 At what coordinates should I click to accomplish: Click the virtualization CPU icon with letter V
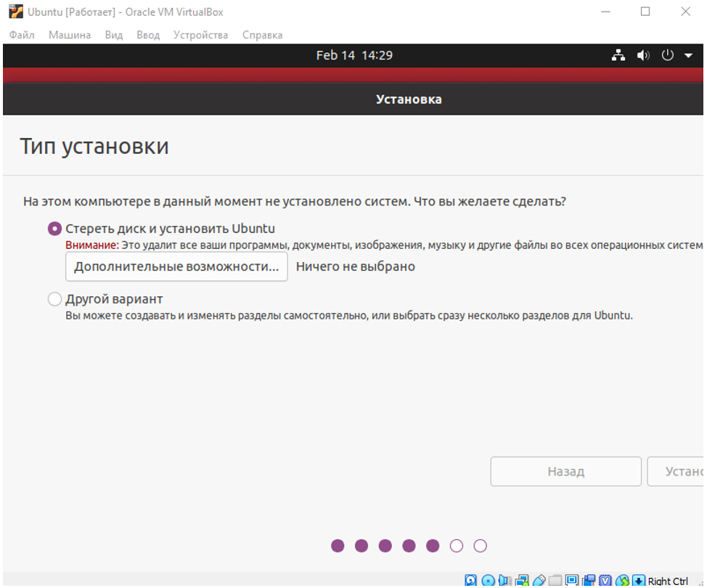[x=605, y=581]
